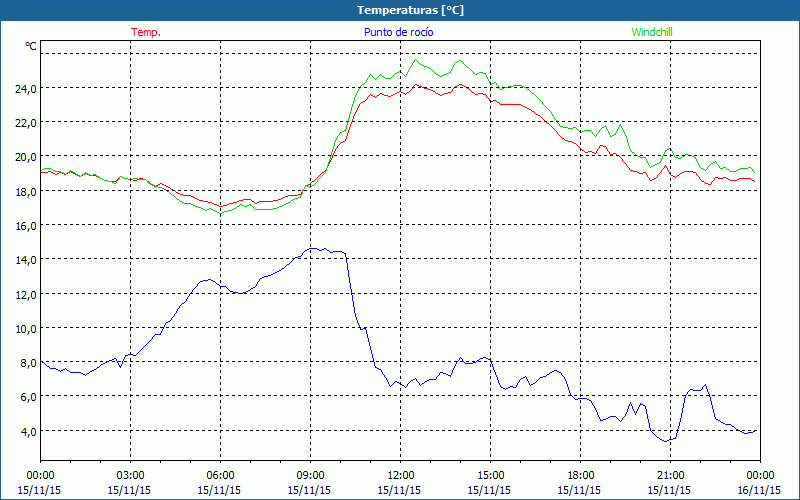
Task: Click the 4,0 y-axis value
Action: [28, 432]
